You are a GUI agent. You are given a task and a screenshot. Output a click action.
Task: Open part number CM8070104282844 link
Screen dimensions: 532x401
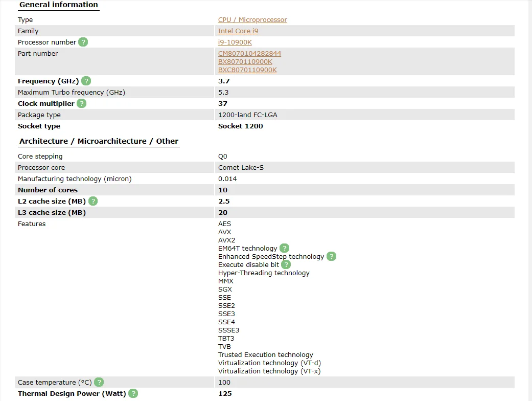(x=249, y=53)
